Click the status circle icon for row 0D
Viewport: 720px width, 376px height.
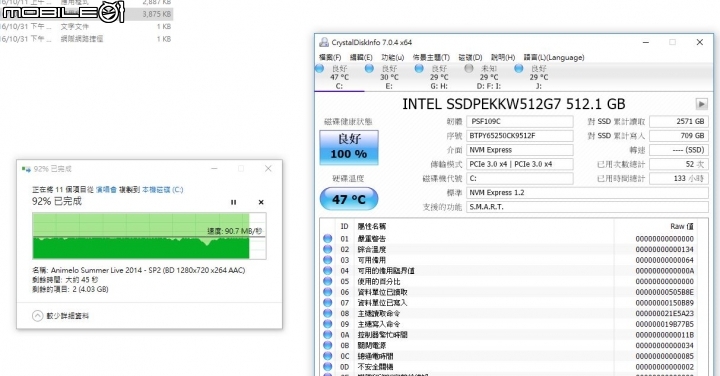(x=327, y=367)
